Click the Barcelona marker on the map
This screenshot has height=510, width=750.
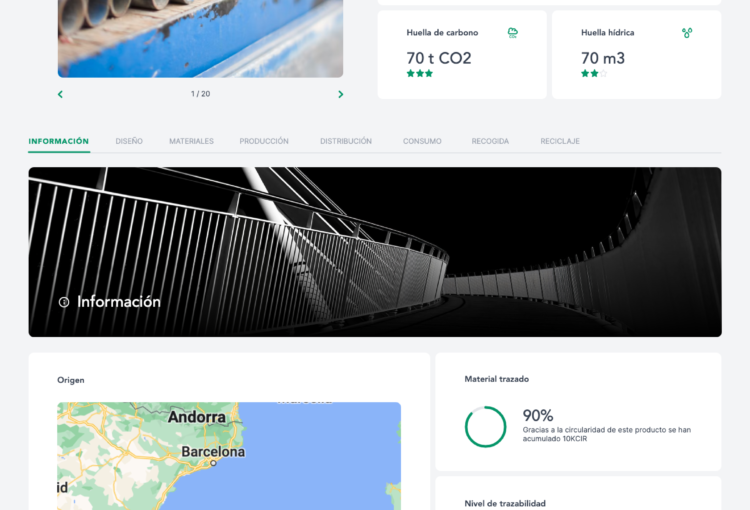point(213,463)
